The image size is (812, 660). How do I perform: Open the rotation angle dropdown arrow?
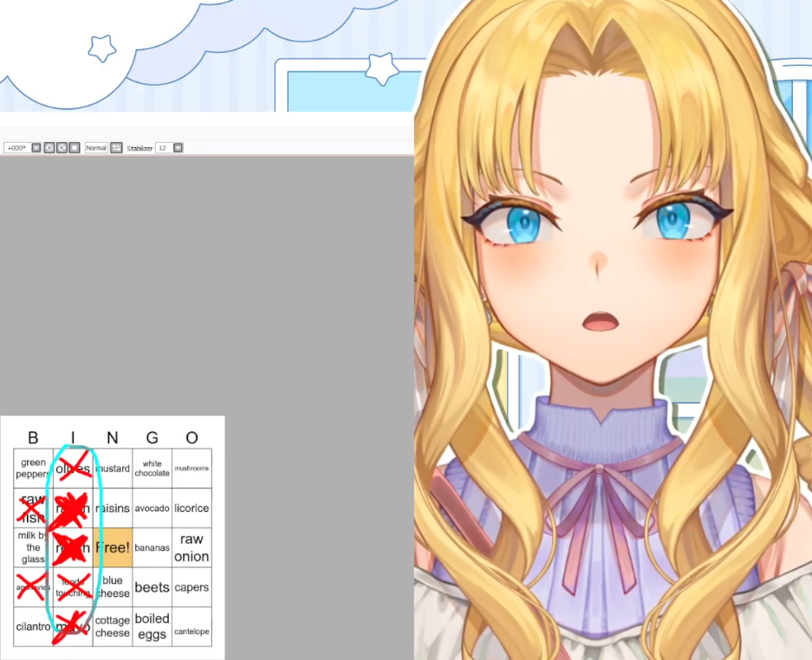pyautogui.click(x=36, y=148)
